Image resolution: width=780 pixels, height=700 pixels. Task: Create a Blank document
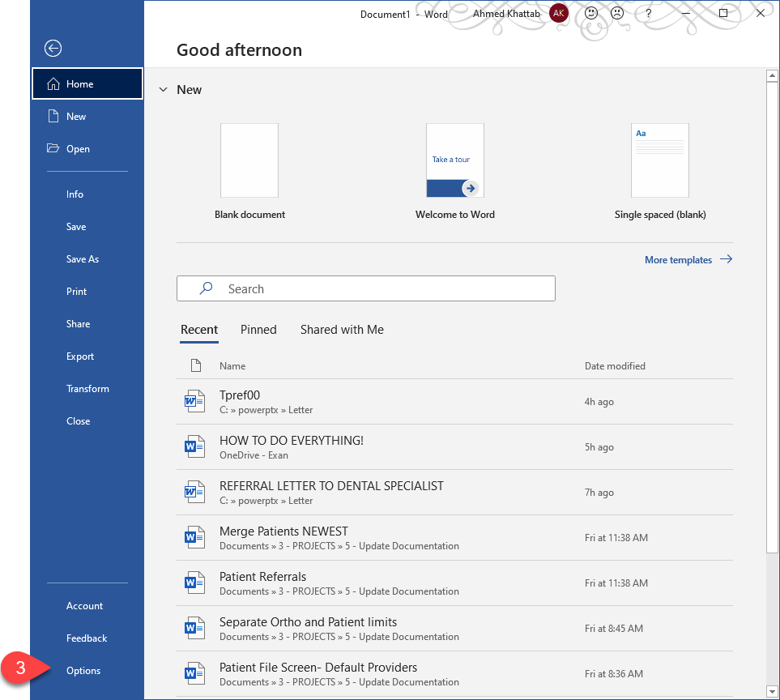tap(249, 171)
